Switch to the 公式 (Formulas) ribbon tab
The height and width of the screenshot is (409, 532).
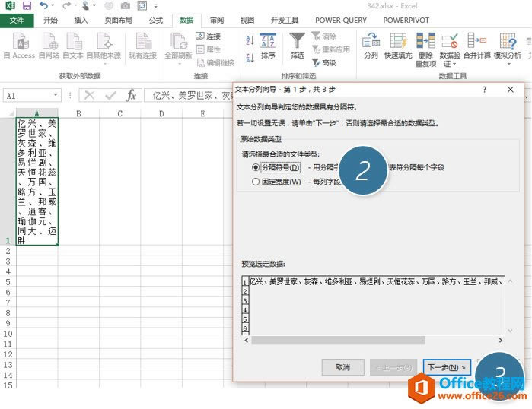pos(155,21)
